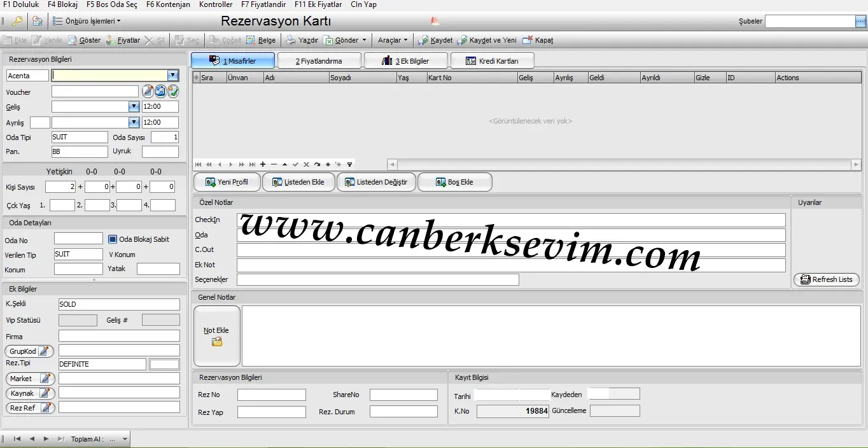The height and width of the screenshot is (448, 868).
Task: Click the guest grid horizontal scrollbar
Action: click(624, 164)
